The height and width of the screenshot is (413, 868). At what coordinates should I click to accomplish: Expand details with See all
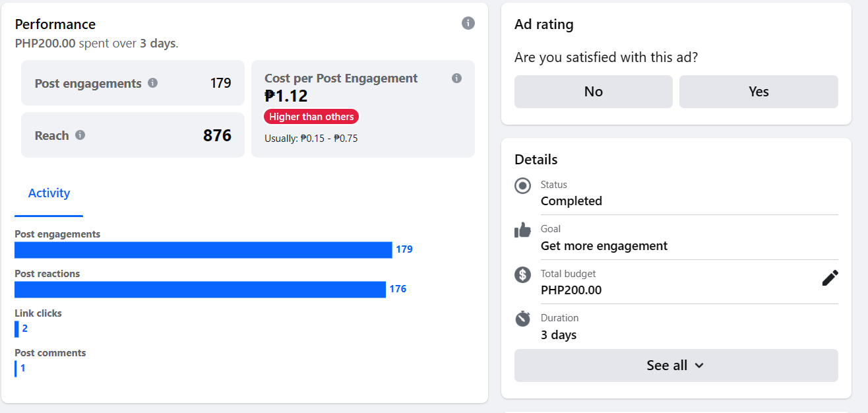pyautogui.click(x=675, y=365)
